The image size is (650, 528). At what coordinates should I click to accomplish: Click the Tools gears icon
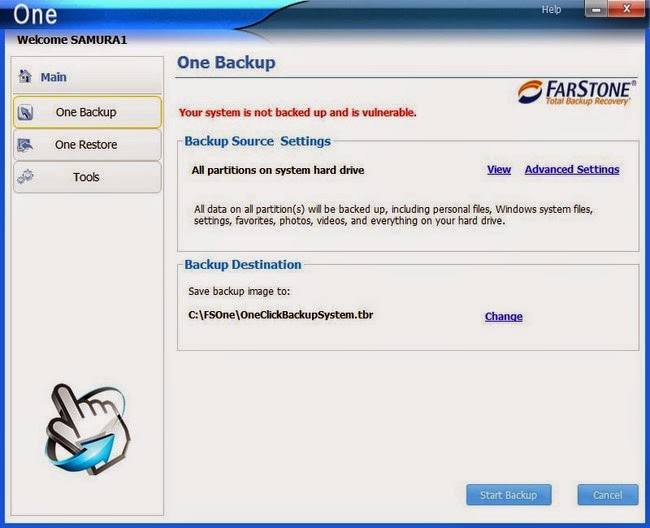(25, 177)
